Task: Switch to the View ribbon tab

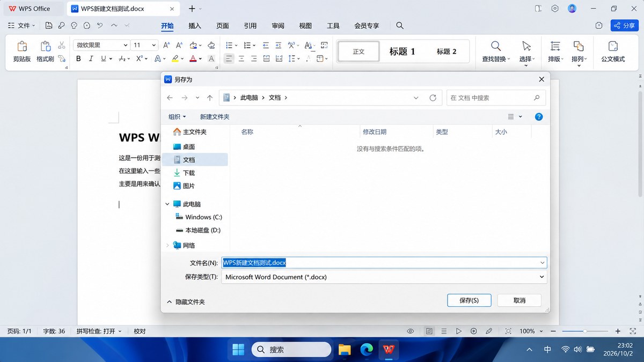Action: [305, 25]
